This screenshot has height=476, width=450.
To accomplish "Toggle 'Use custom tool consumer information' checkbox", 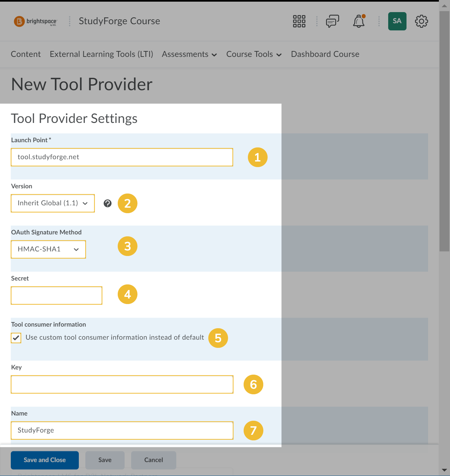I will tap(16, 338).
